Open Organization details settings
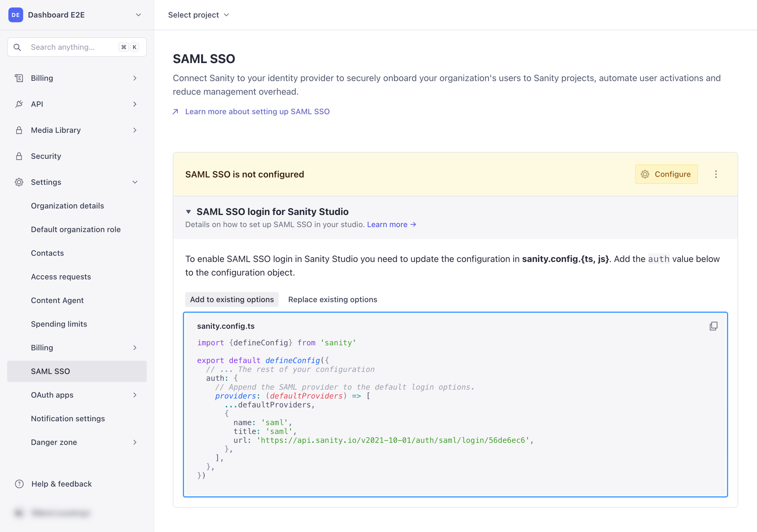This screenshot has width=757, height=532. coord(77,206)
